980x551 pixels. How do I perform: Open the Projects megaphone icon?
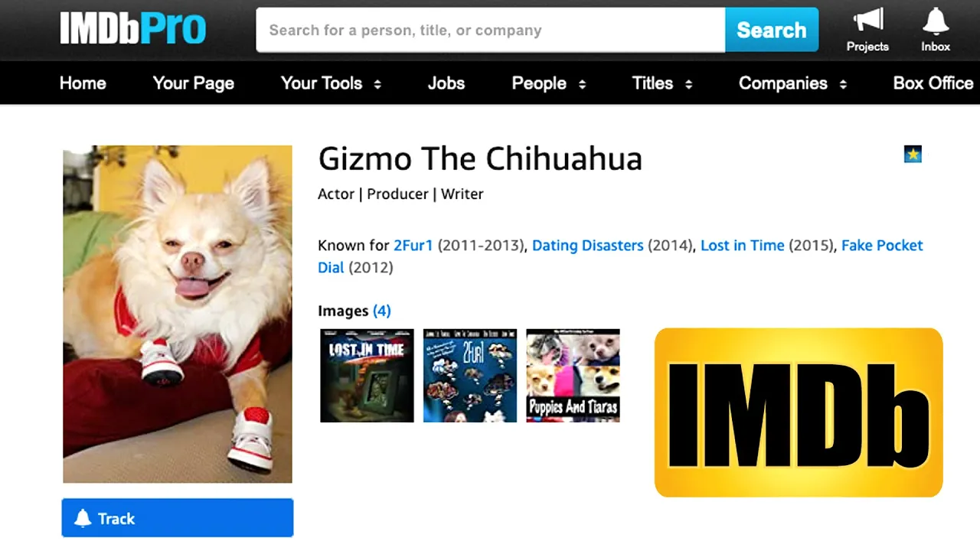[x=867, y=21]
